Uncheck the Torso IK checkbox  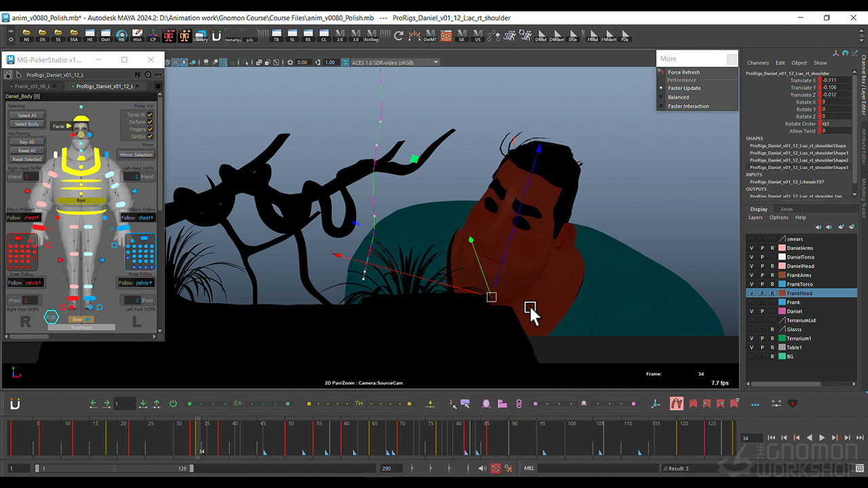click(150, 115)
